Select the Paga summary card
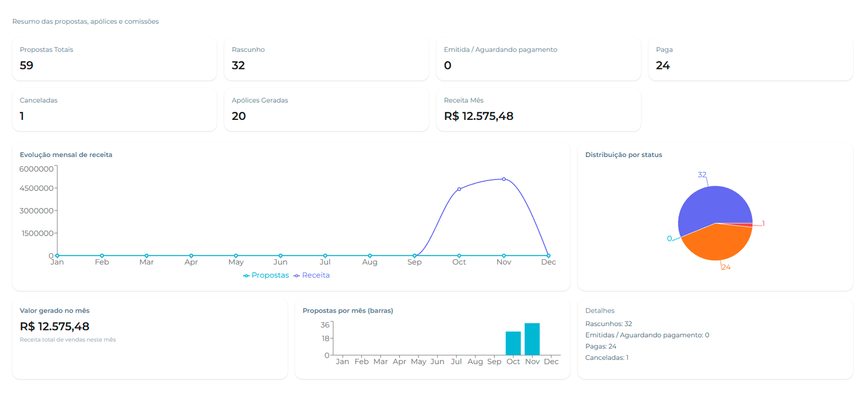 tap(750, 59)
